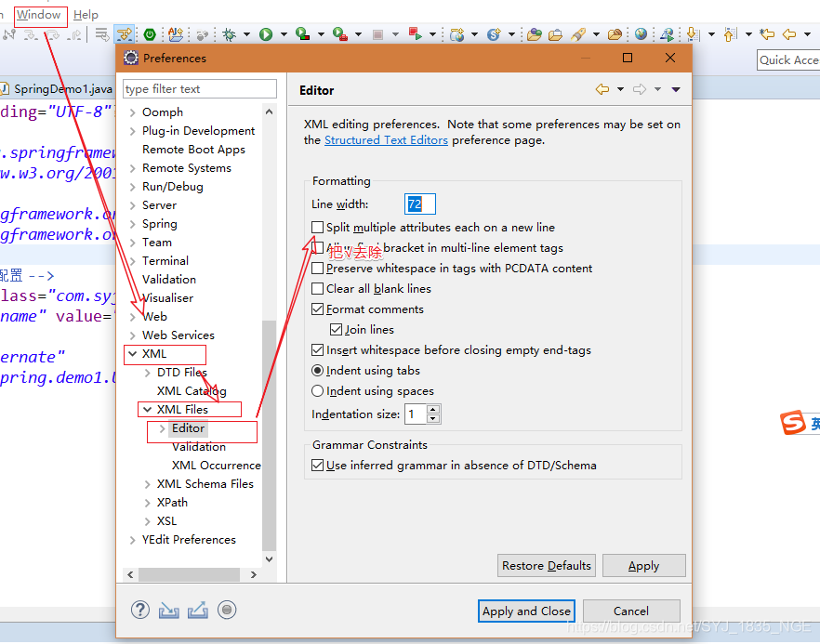Click the Toggle Mark Occurrences toolbar icon
The height and width of the screenshot is (644, 820).
125,34
